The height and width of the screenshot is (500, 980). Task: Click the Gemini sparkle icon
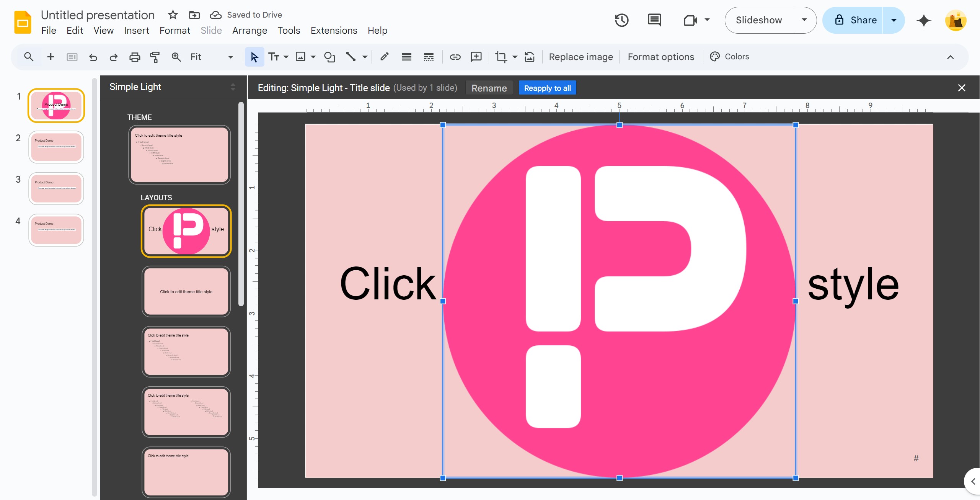[924, 20]
